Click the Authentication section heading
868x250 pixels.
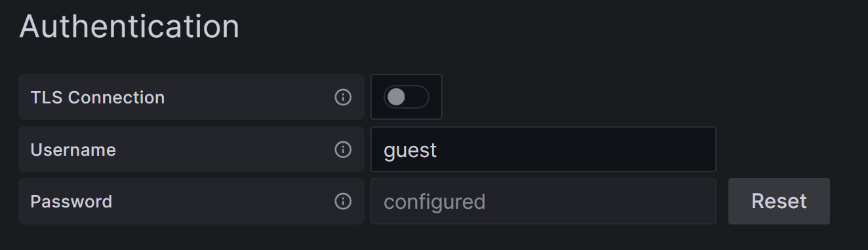(x=129, y=27)
